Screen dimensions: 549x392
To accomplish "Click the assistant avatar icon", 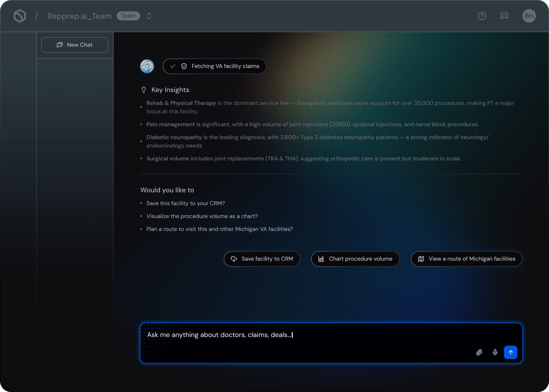I will (x=147, y=66).
